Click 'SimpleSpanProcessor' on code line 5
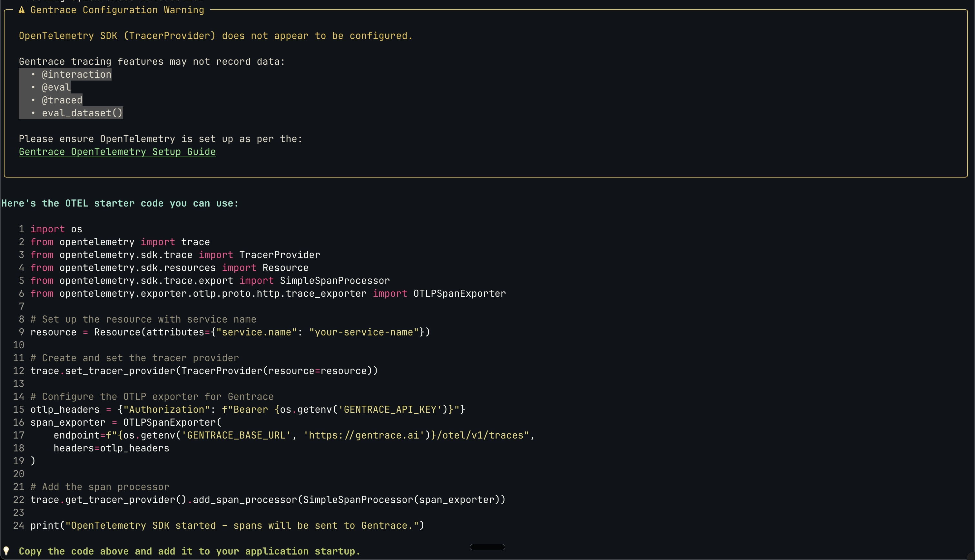975x560 pixels. point(335,281)
